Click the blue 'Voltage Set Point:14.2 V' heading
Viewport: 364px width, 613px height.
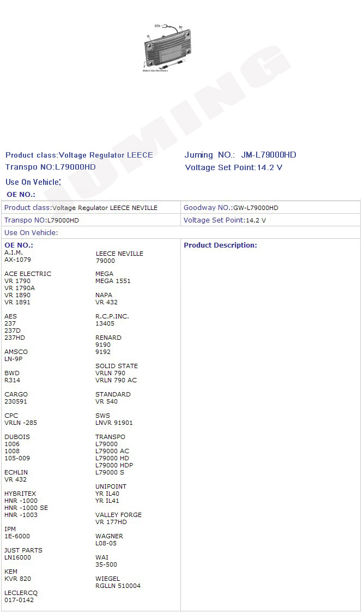click(234, 167)
